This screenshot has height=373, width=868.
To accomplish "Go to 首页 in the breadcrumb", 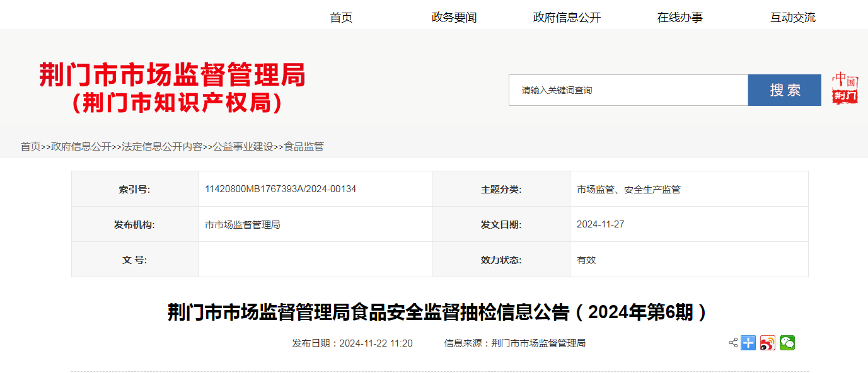I will (x=30, y=146).
